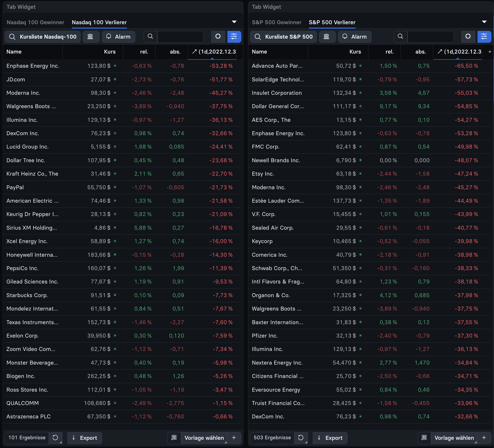This screenshot has width=494, height=448.
Task: Select Nasdaq 100 Verlierer tab
Action: coord(99,22)
